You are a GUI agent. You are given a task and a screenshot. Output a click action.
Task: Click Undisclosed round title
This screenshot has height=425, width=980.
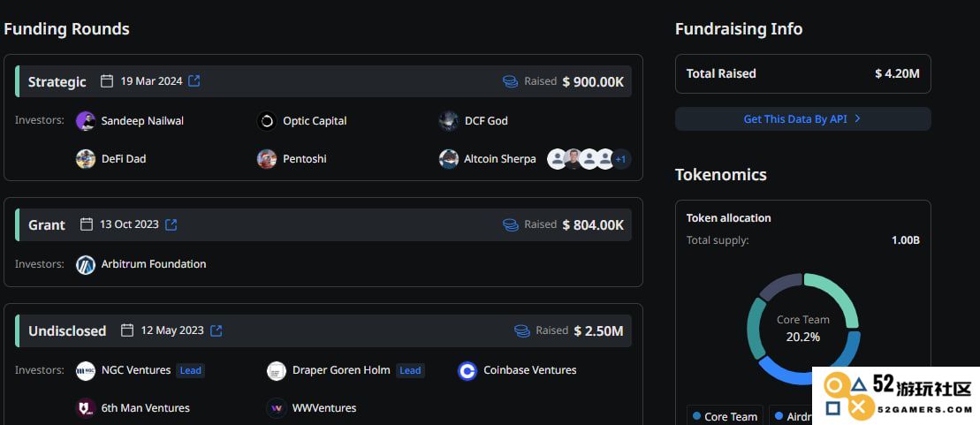67,330
